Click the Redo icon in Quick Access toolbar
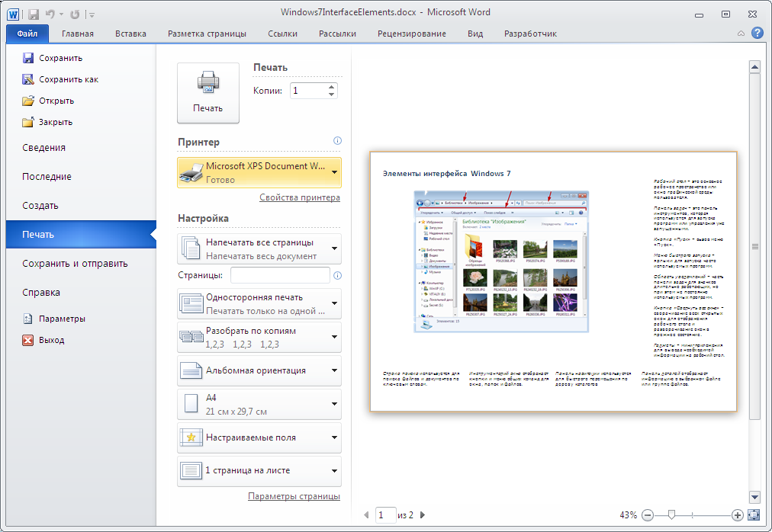 pos(75,14)
